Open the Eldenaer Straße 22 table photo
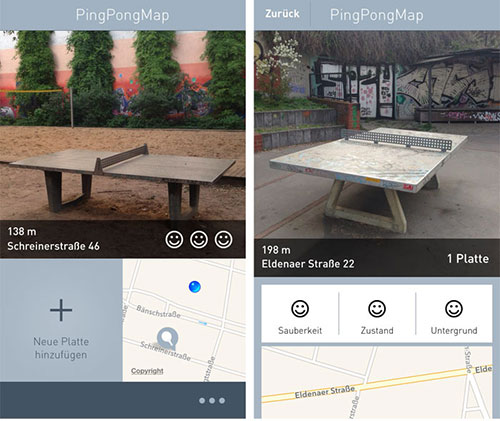The height and width of the screenshot is (421, 500). (377, 135)
